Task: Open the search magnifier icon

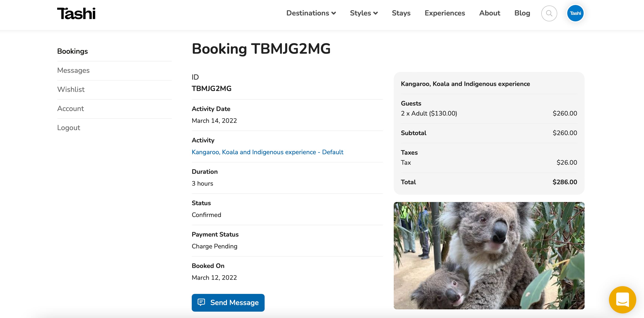Action: [x=549, y=13]
